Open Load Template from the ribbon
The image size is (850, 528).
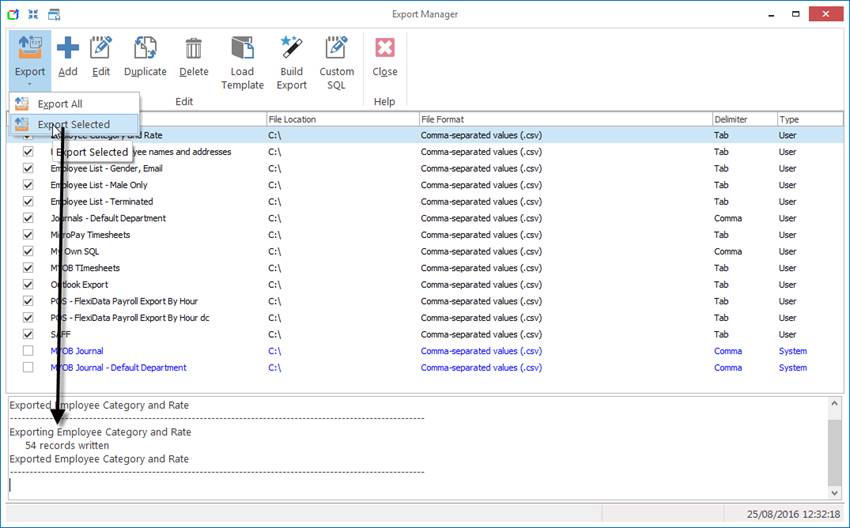click(242, 62)
